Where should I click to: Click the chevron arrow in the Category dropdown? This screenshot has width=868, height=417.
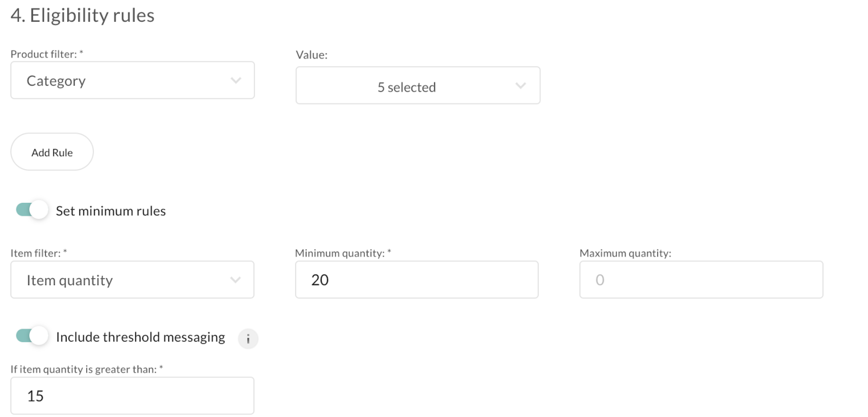click(235, 80)
